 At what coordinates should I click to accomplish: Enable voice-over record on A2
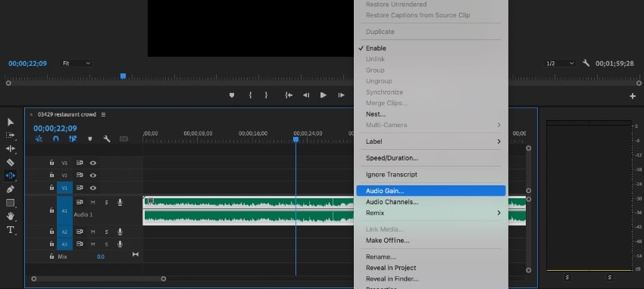[120, 232]
